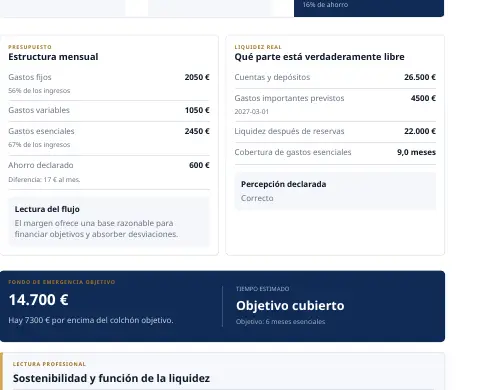Click 'Cobertura de gastos esenciales' label
Screen dimensions: 482x390
click(x=293, y=152)
